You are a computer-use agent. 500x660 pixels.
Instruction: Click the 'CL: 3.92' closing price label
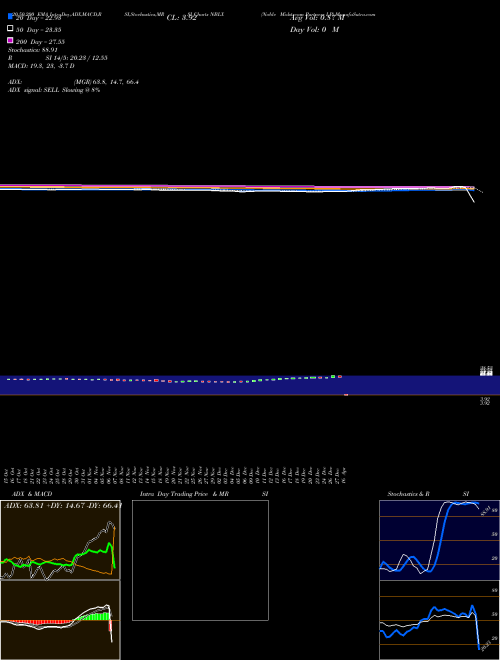click(x=182, y=18)
